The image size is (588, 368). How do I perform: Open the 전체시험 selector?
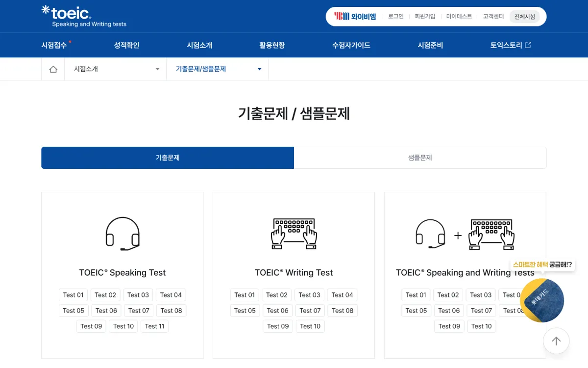pyautogui.click(x=524, y=17)
